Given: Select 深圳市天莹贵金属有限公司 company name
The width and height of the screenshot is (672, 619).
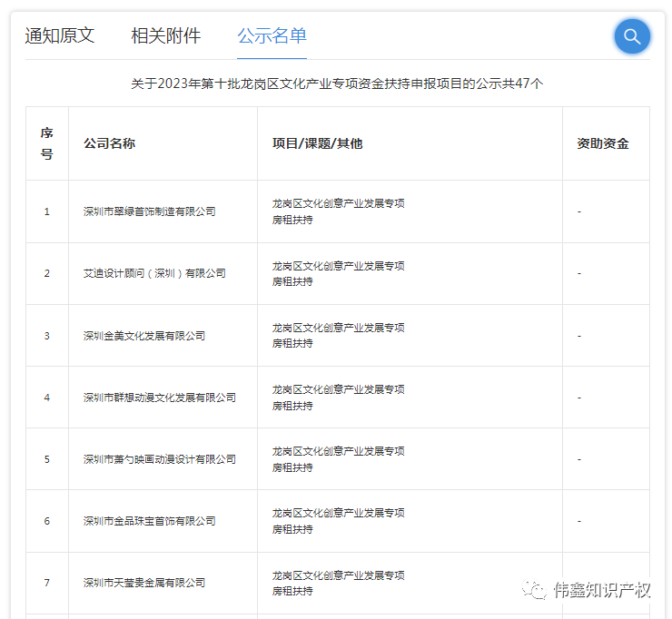Looking at the screenshot, I should 144,583.
